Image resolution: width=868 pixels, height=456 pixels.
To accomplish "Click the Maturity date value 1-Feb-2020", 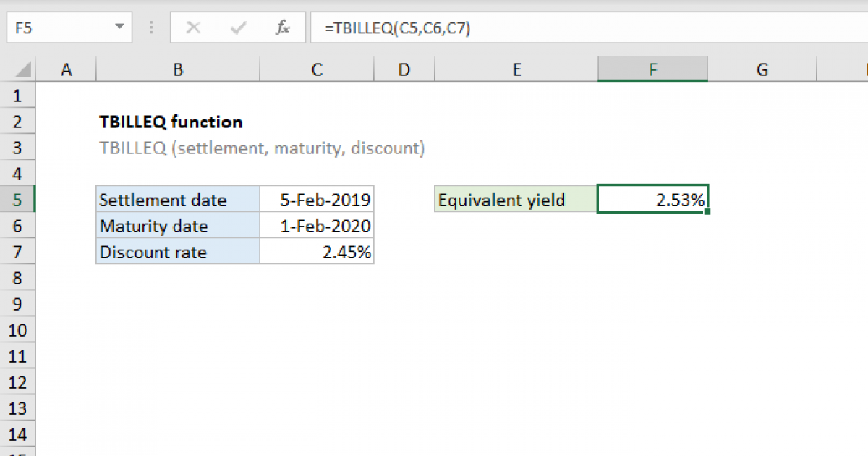I will (325, 225).
